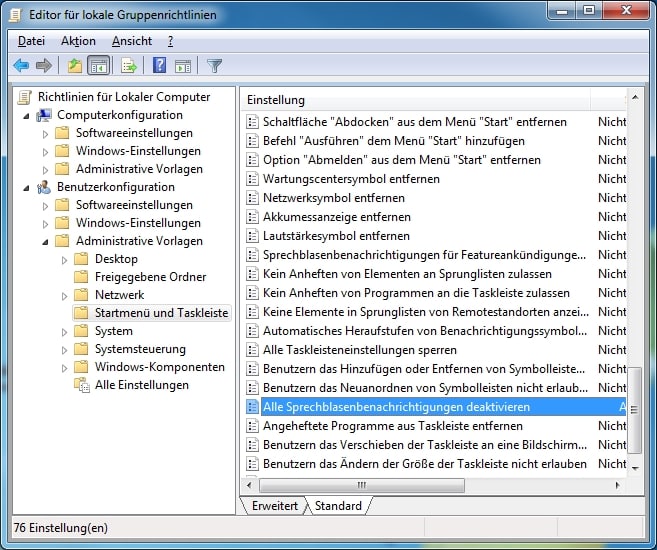
Task: Switch to the Erweitert tab
Action: pyautogui.click(x=274, y=506)
